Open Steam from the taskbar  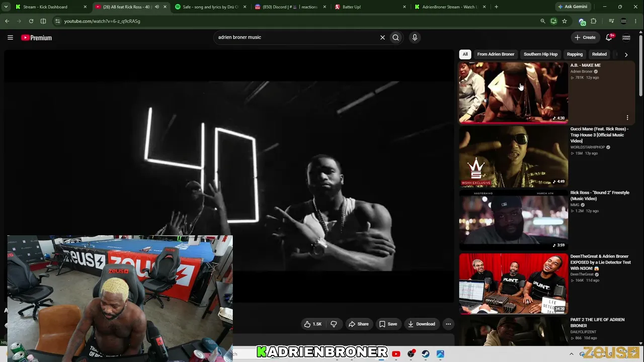426,354
